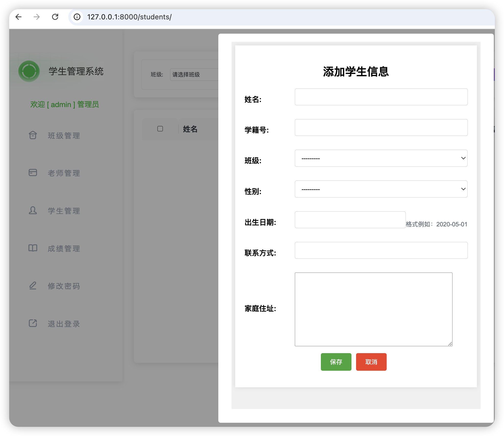This screenshot has height=436, width=504.
Task: Click the 家庭住址 textarea resize handle
Action: click(450, 344)
